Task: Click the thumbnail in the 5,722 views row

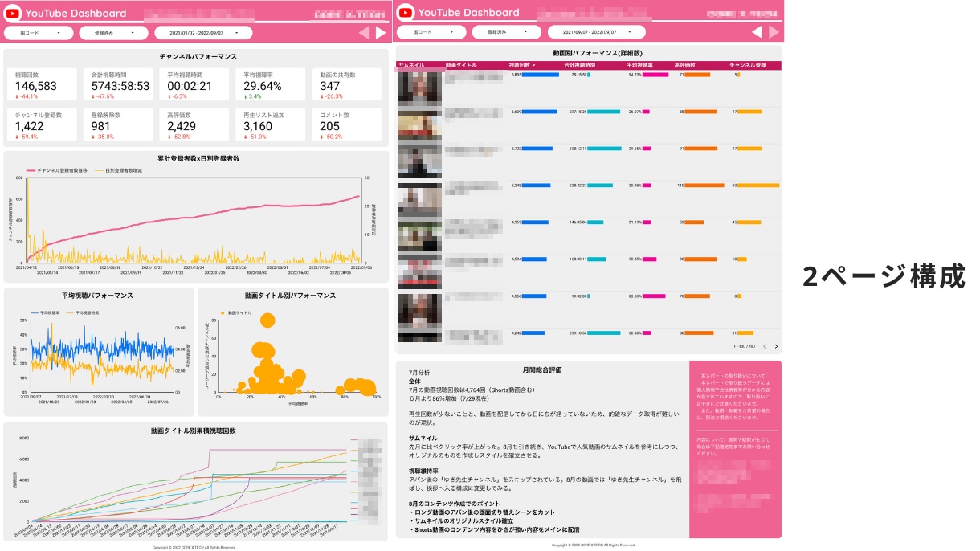Action: pyautogui.click(x=420, y=162)
